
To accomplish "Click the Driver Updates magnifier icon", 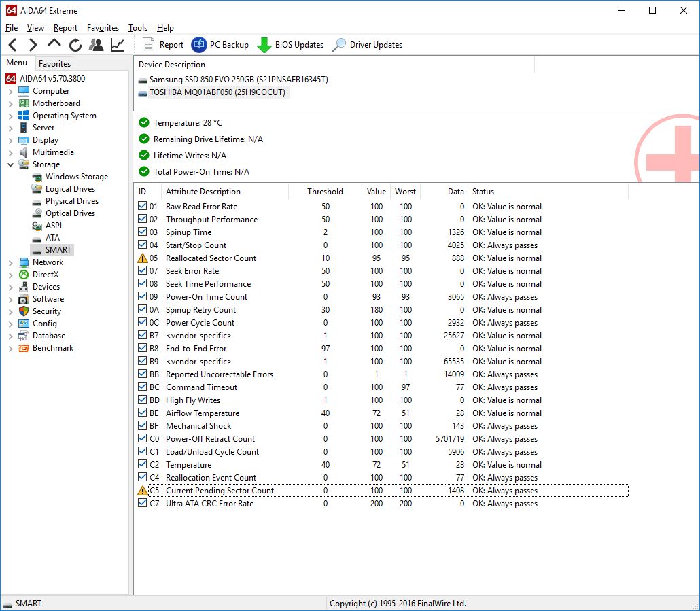I will click(x=339, y=45).
